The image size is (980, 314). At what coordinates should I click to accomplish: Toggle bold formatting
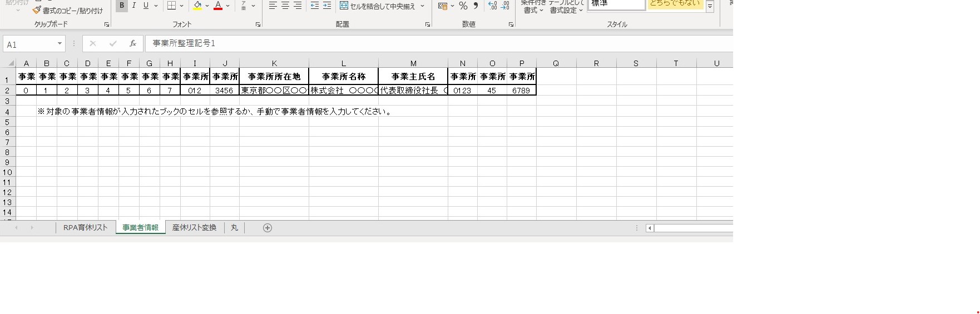tap(121, 6)
